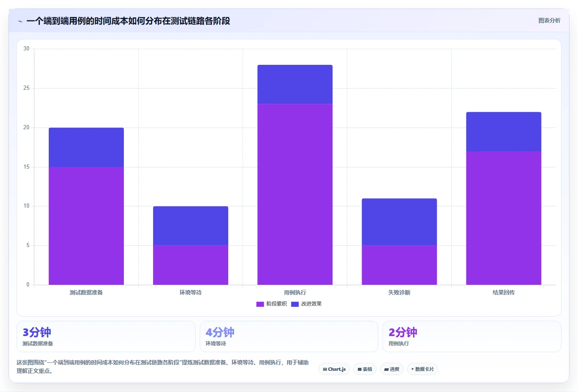Click the chart description paragraph

pos(163,367)
